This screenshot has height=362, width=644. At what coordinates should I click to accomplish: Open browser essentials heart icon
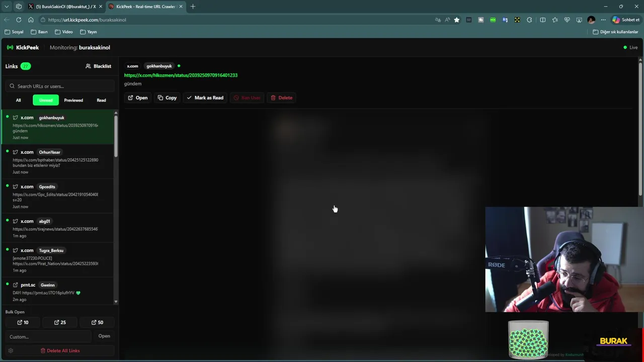[x=567, y=20]
